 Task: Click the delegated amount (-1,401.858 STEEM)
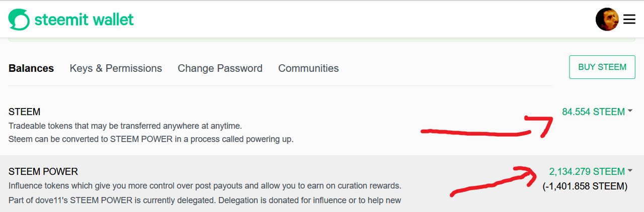click(585, 186)
